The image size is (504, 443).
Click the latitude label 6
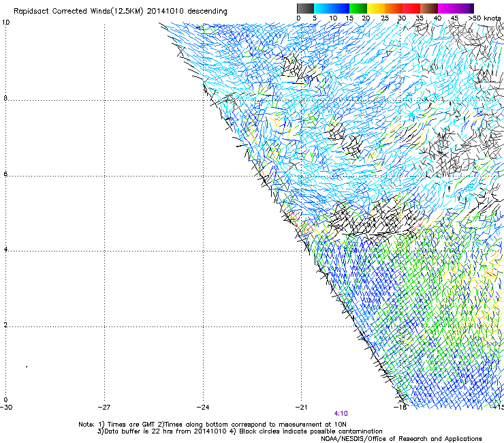click(5, 174)
